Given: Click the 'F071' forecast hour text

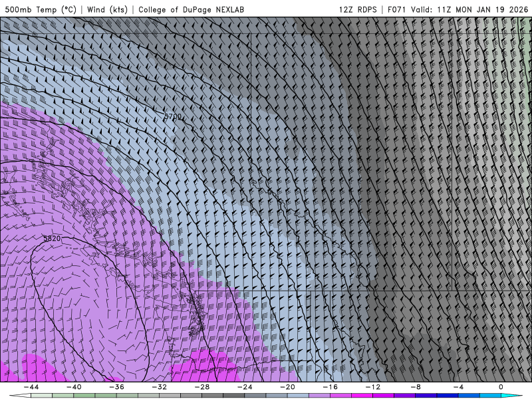Looking at the screenshot, I should click(x=397, y=9).
